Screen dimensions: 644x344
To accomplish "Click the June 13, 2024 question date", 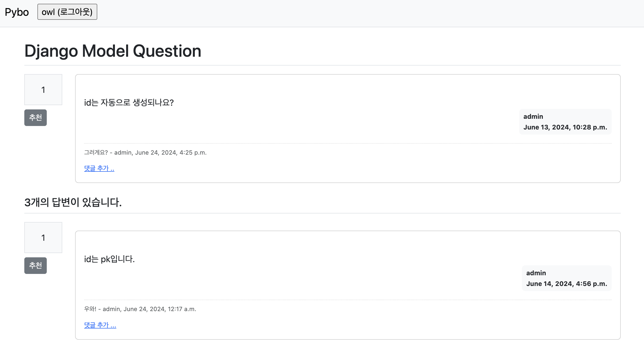I will tap(565, 127).
